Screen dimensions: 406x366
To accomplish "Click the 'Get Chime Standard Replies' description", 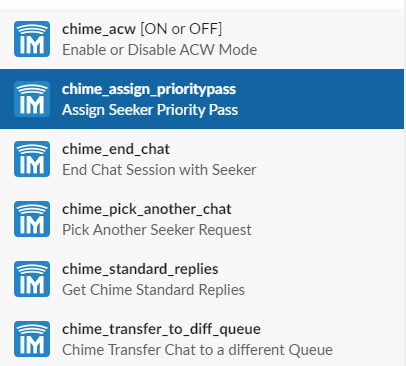I will [x=153, y=290].
